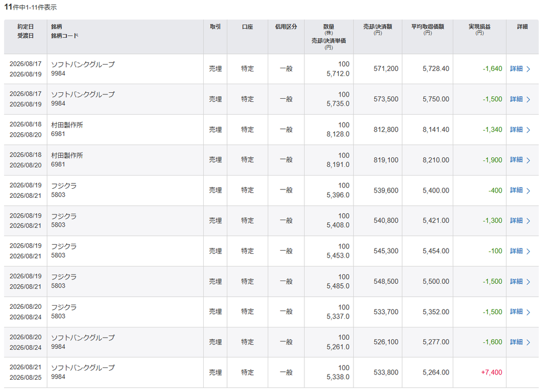Image resolution: width=546 pixels, height=392 pixels.
Task: Click the 約定日 column header
Action: point(26,27)
